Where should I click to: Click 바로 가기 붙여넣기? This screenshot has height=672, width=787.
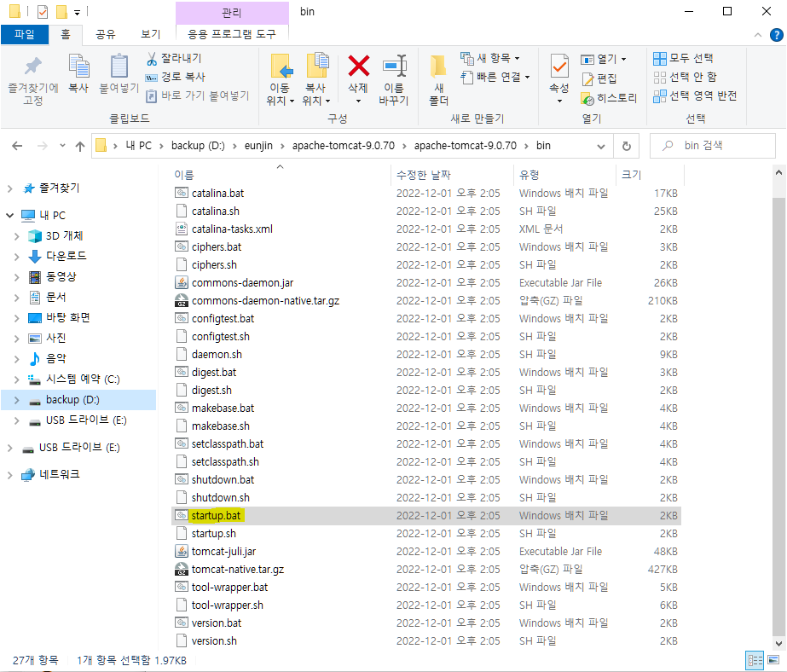click(197, 96)
